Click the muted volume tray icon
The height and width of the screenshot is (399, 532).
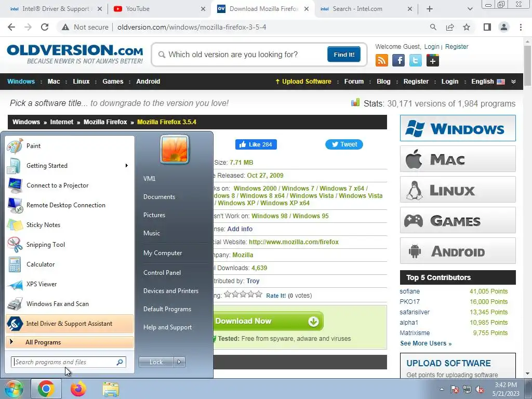click(480, 390)
